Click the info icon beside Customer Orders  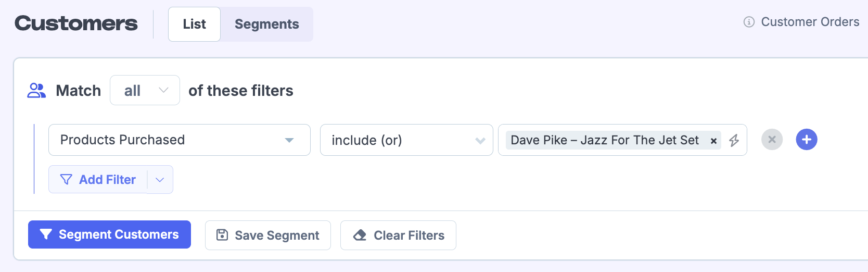click(749, 22)
